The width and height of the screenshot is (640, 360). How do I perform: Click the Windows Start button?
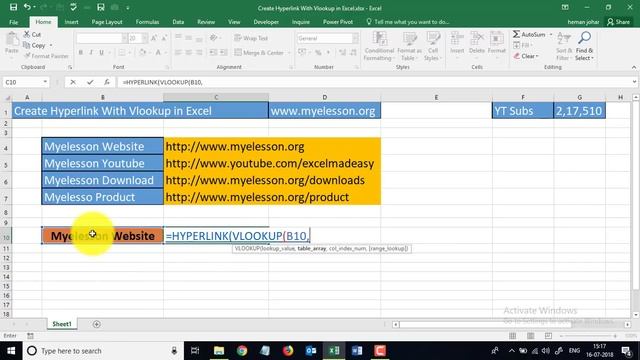(x=11, y=351)
